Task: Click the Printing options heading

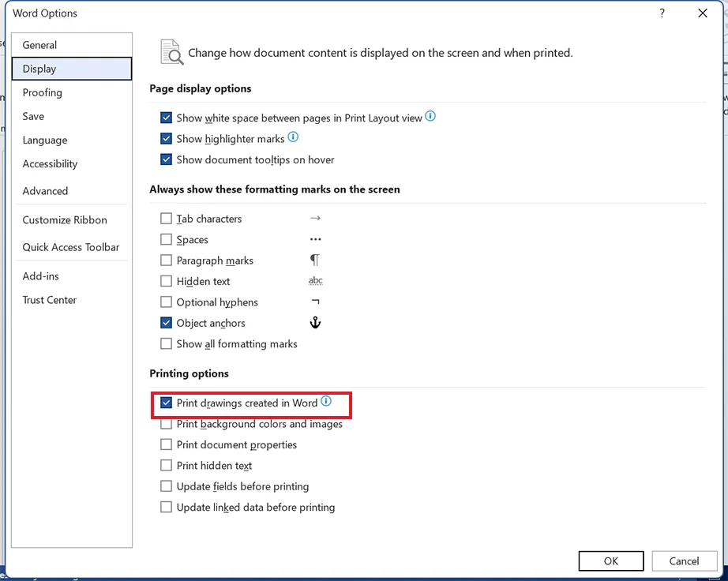Action: [x=189, y=373]
